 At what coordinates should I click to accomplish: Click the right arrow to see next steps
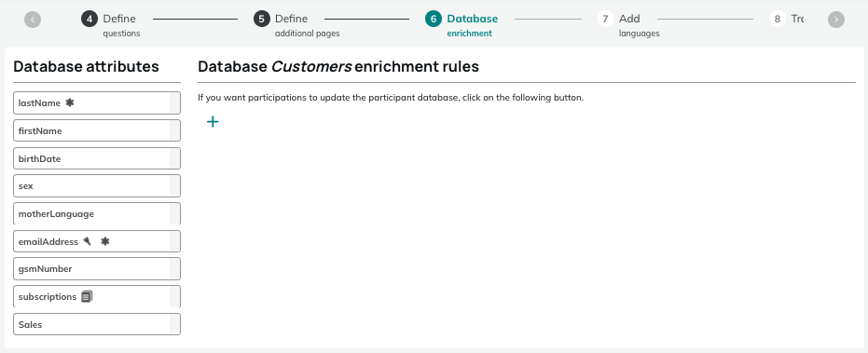836,20
